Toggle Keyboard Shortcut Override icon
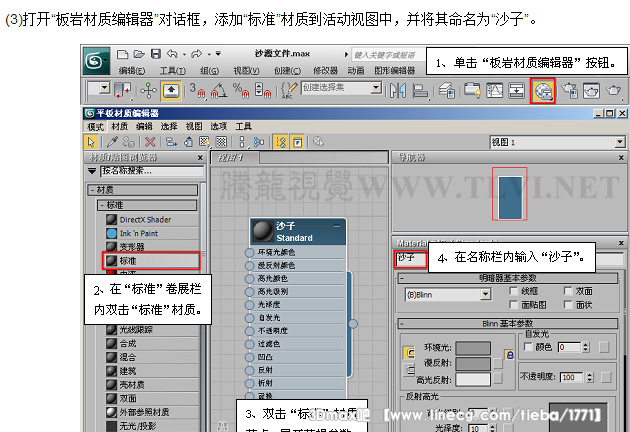 coord(171,90)
